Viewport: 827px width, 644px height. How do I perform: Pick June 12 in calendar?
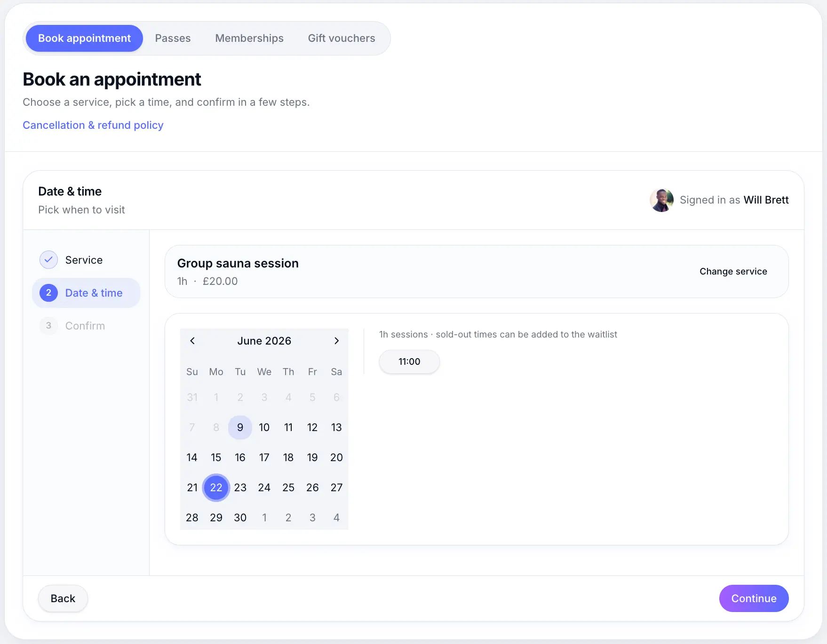click(x=312, y=427)
